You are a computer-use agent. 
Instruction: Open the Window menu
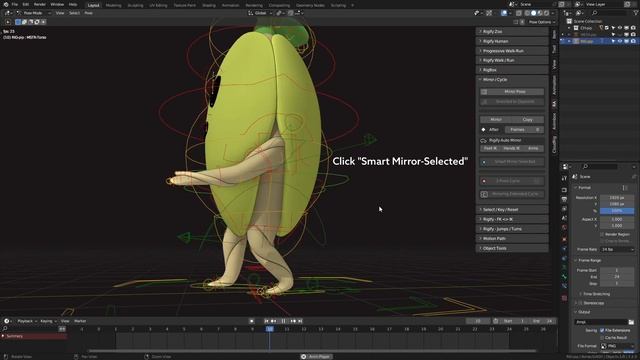tap(57, 4)
